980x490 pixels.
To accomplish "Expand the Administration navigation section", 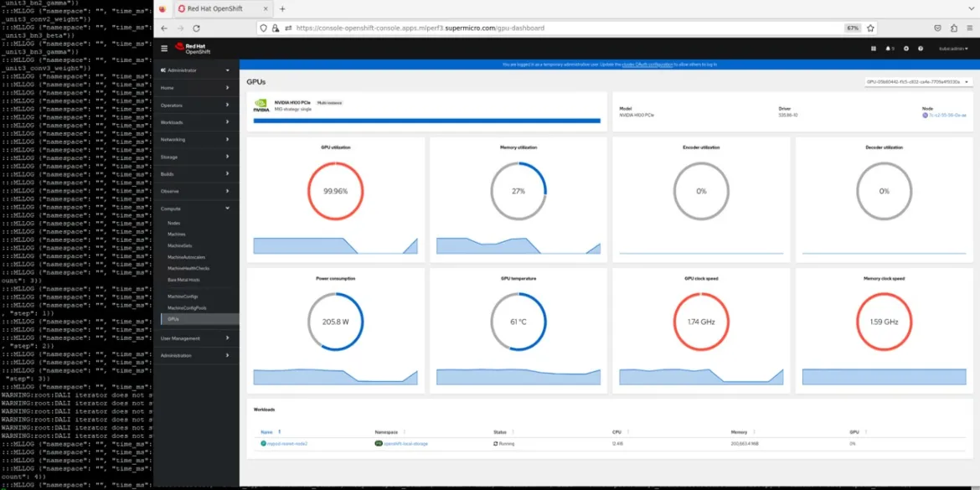I will (x=196, y=356).
